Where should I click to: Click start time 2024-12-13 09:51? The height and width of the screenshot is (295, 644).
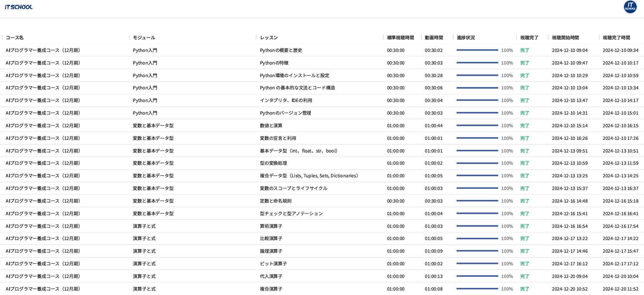point(570,151)
